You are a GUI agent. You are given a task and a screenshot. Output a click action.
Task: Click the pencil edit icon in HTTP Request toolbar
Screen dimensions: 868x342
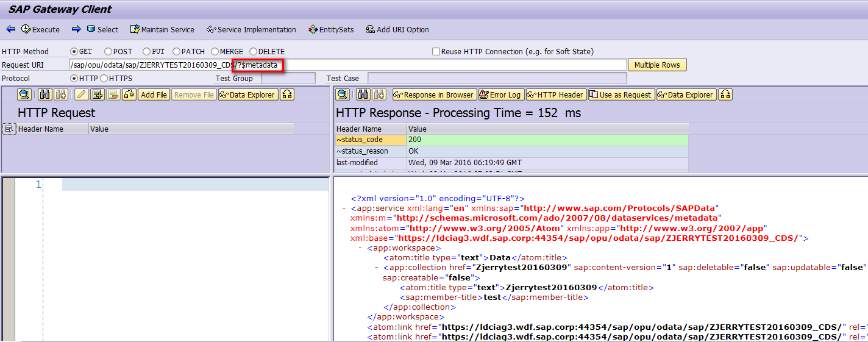[82, 94]
